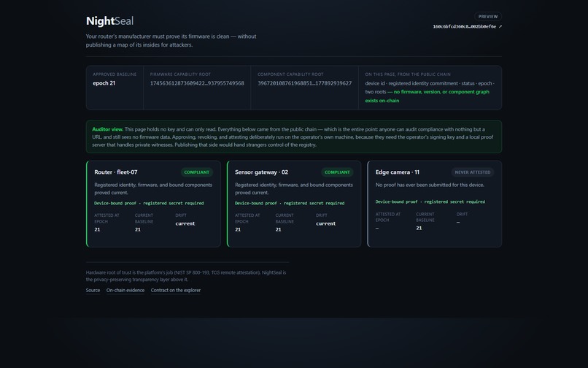
Task: Open the On-chain evidence link
Action: (x=125, y=291)
